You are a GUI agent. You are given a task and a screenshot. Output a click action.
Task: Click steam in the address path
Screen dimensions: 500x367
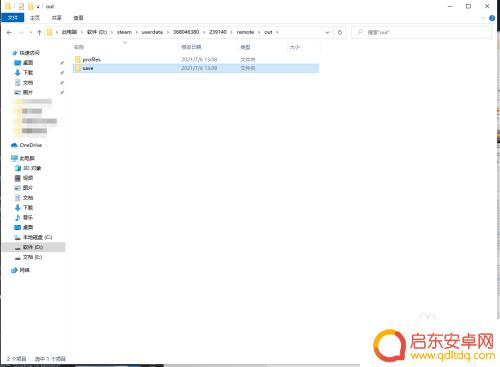pos(124,32)
